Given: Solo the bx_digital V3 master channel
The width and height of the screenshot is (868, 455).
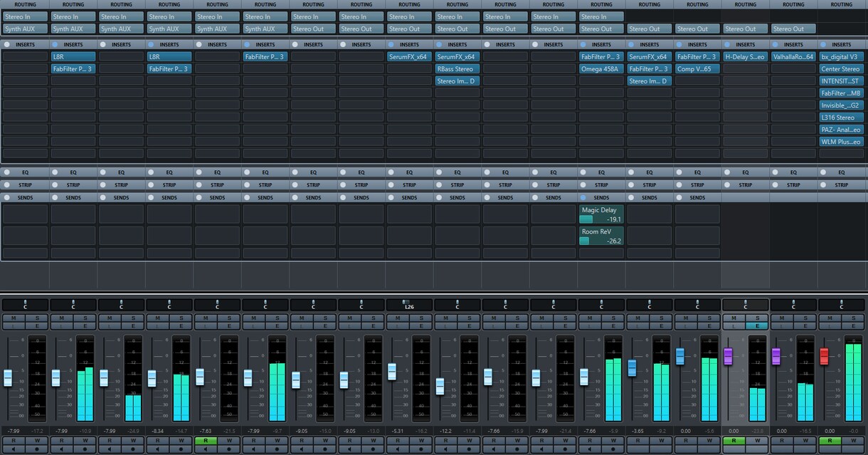Looking at the screenshot, I should click(853, 318).
